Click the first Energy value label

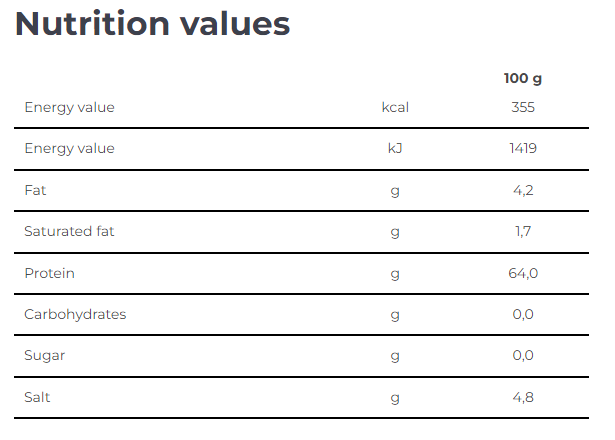(69, 107)
